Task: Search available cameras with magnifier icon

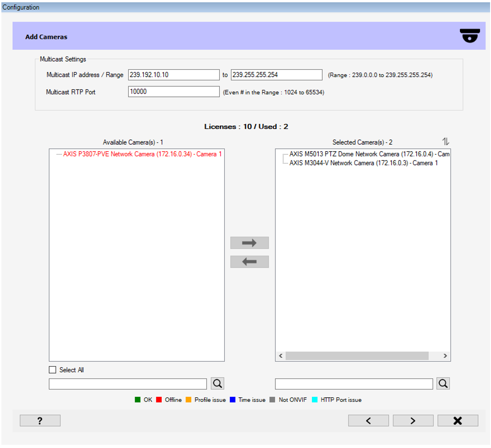Action: (x=217, y=384)
